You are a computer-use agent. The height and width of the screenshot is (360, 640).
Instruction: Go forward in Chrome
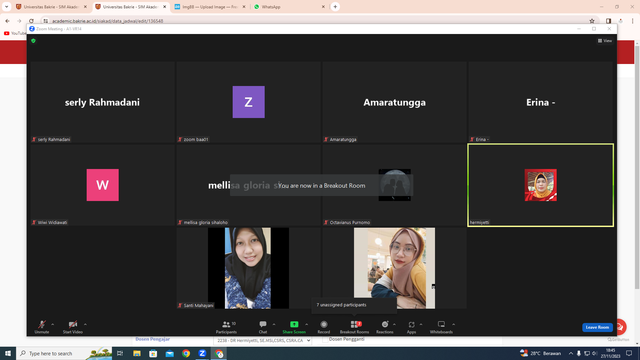coord(19,21)
